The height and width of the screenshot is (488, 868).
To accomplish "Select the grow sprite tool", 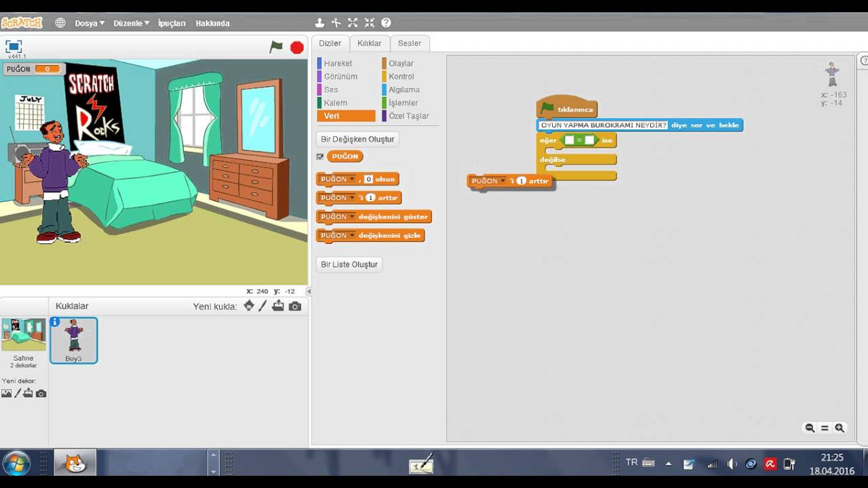I will coord(353,23).
